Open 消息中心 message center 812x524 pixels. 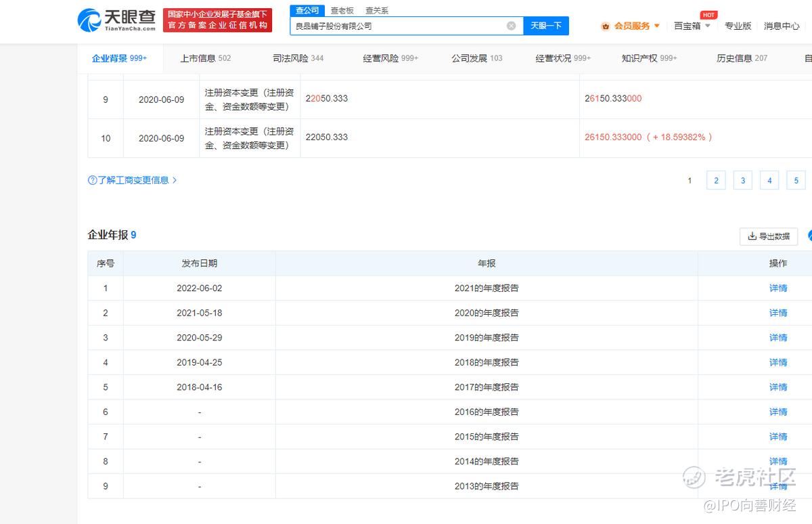(x=782, y=26)
